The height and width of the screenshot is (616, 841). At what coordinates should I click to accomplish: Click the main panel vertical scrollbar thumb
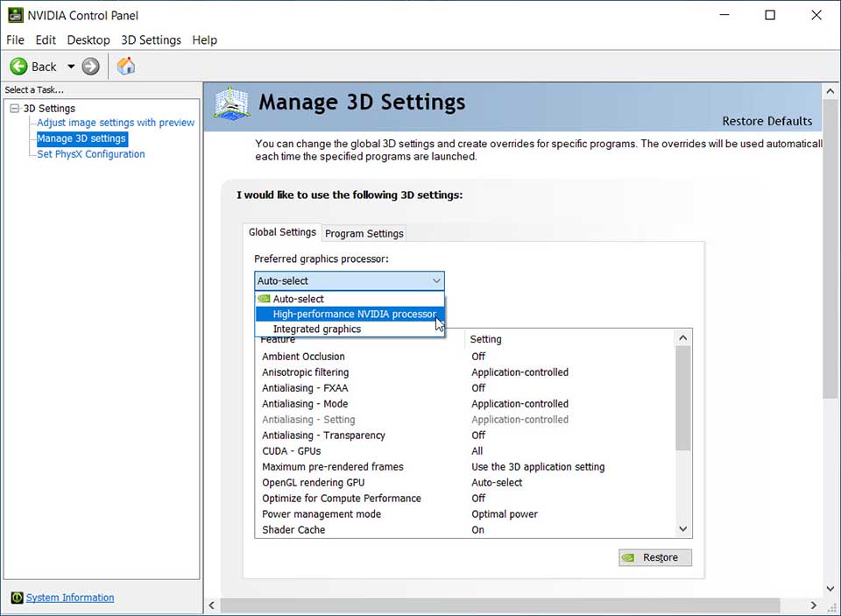tap(830, 249)
